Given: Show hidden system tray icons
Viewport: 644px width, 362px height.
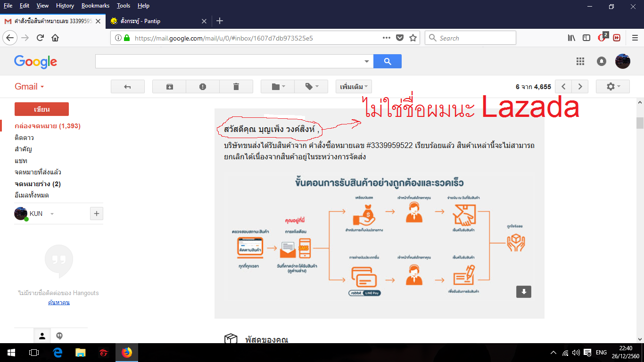Looking at the screenshot, I should tap(553, 353).
